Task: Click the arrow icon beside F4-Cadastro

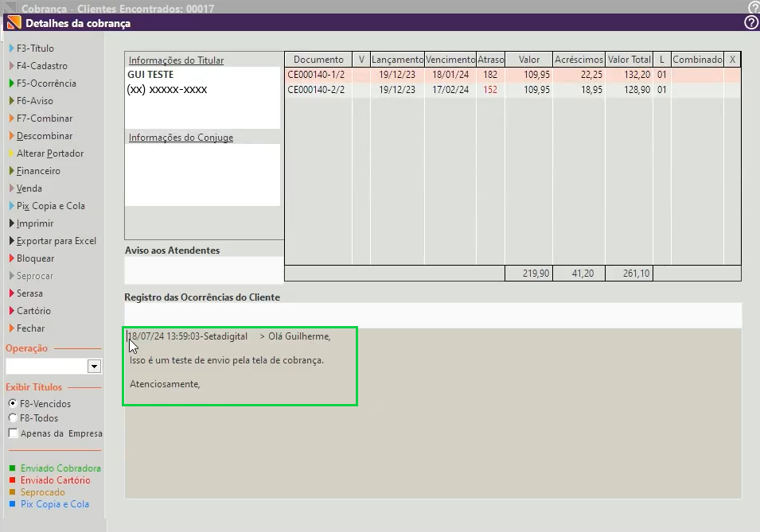Action: (12, 66)
